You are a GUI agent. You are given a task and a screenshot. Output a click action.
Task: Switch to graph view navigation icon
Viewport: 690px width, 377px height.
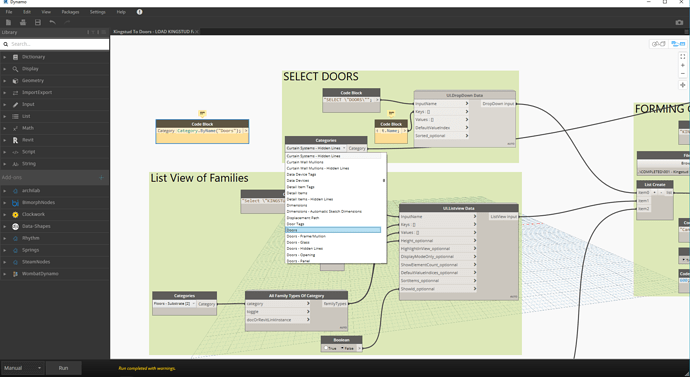point(678,44)
